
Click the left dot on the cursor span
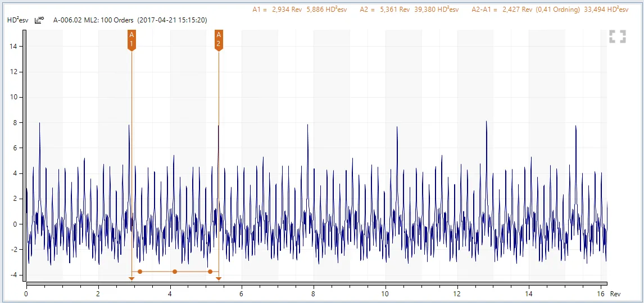(x=140, y=272)
